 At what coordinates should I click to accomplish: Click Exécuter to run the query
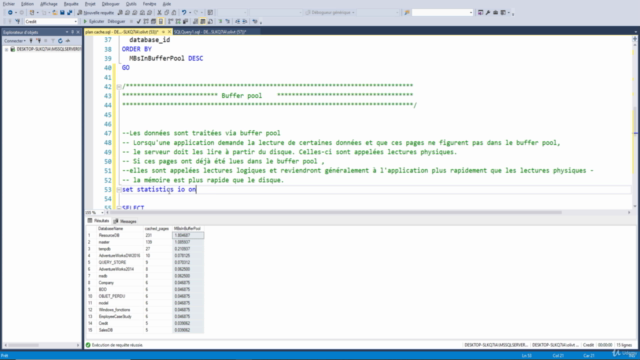coord(93,21)
